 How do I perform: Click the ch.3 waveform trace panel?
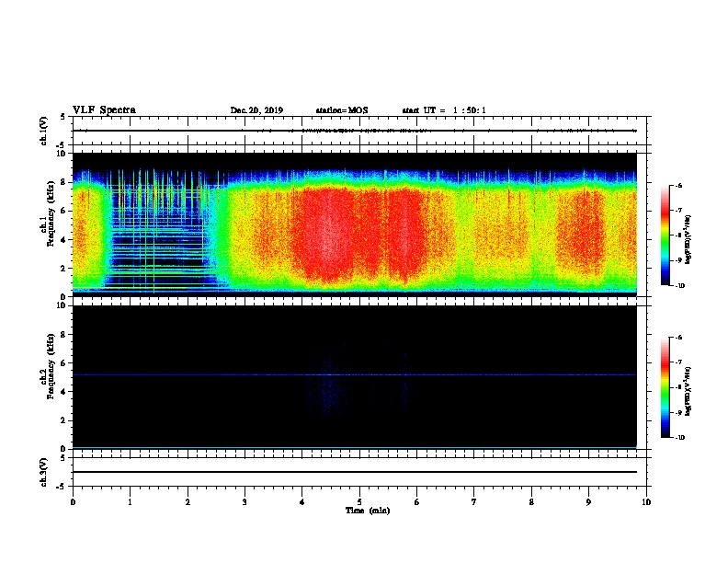pos(359,472)
